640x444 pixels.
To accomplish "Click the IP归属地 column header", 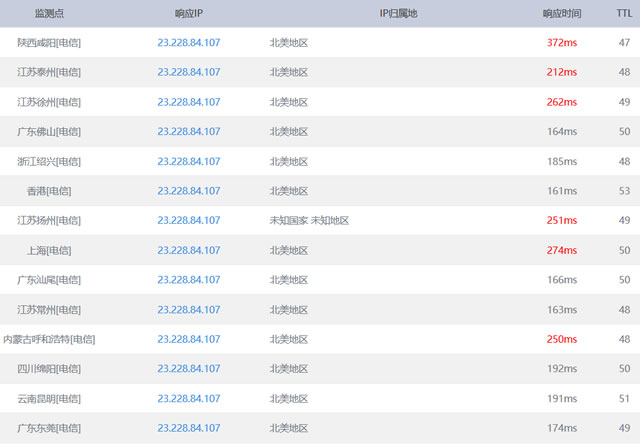I will 399,14.
